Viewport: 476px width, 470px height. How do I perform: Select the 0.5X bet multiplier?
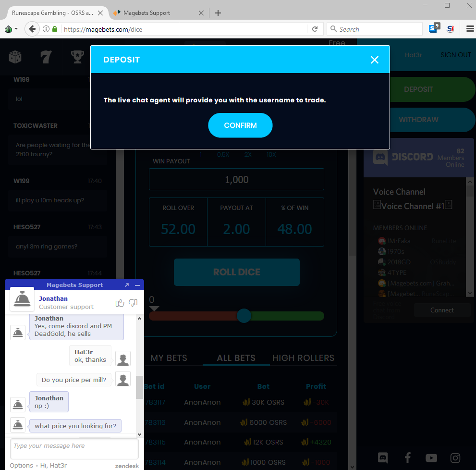coord(223,155)
